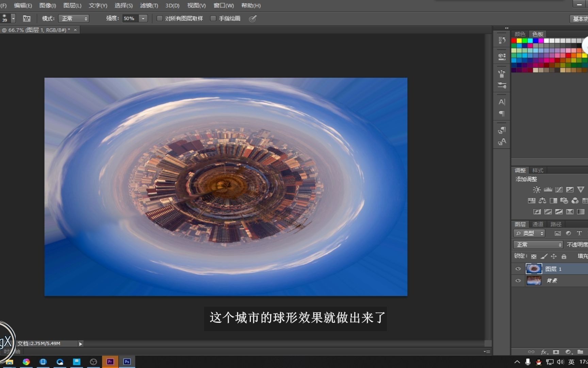
Task: Switch to the 颜色 panel tab
Action: pos(520,34)
